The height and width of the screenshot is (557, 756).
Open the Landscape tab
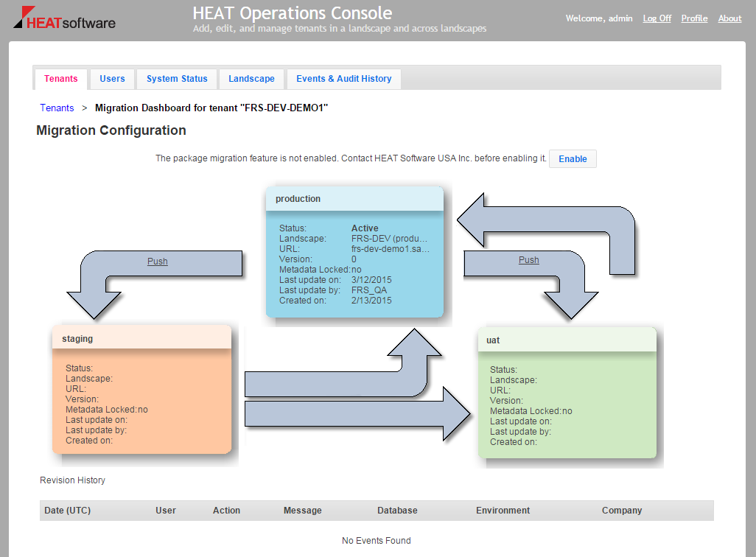point(253,78)
